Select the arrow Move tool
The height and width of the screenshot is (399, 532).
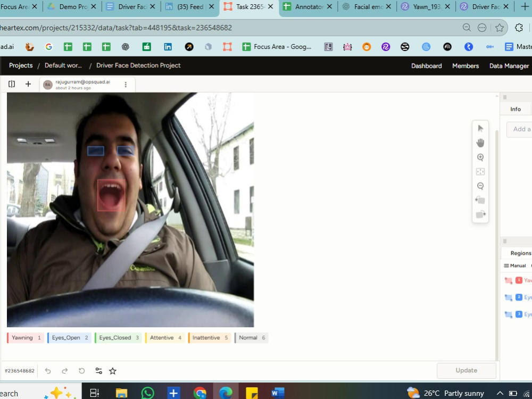(480, 129)
